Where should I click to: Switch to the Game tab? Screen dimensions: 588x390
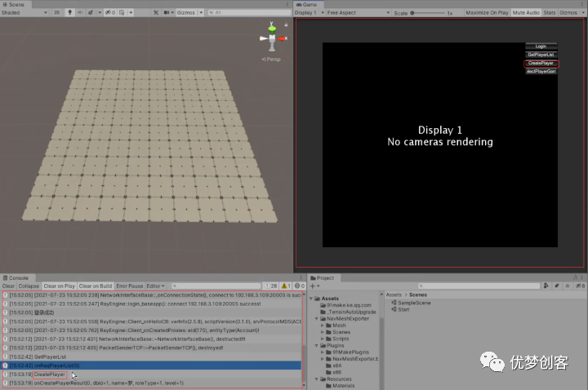tap(307, 5)
